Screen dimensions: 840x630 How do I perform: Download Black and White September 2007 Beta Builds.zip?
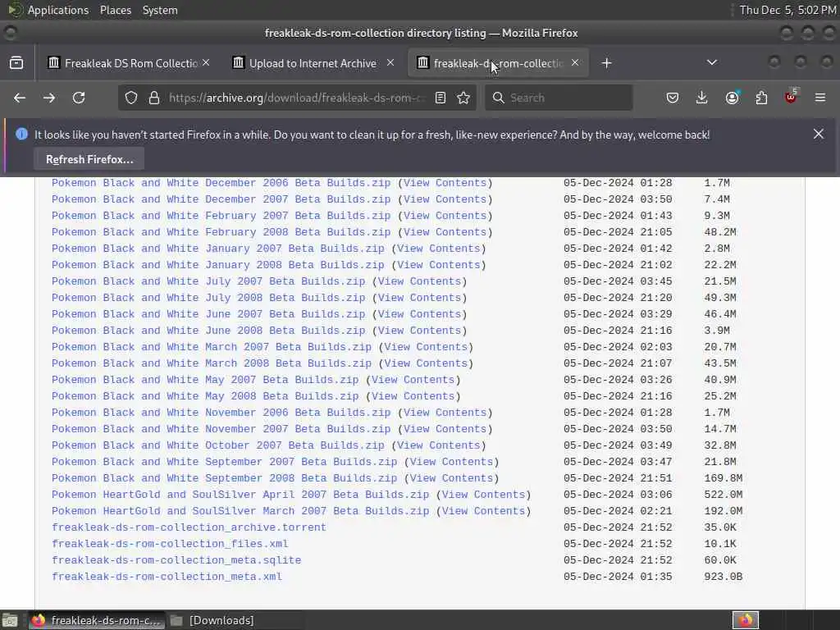coord(225,463)
